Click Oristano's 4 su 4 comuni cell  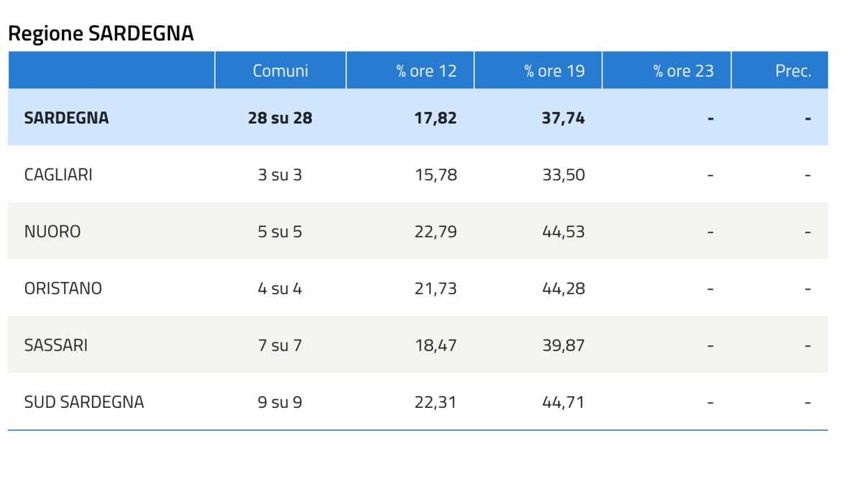(x=280, y=289)
